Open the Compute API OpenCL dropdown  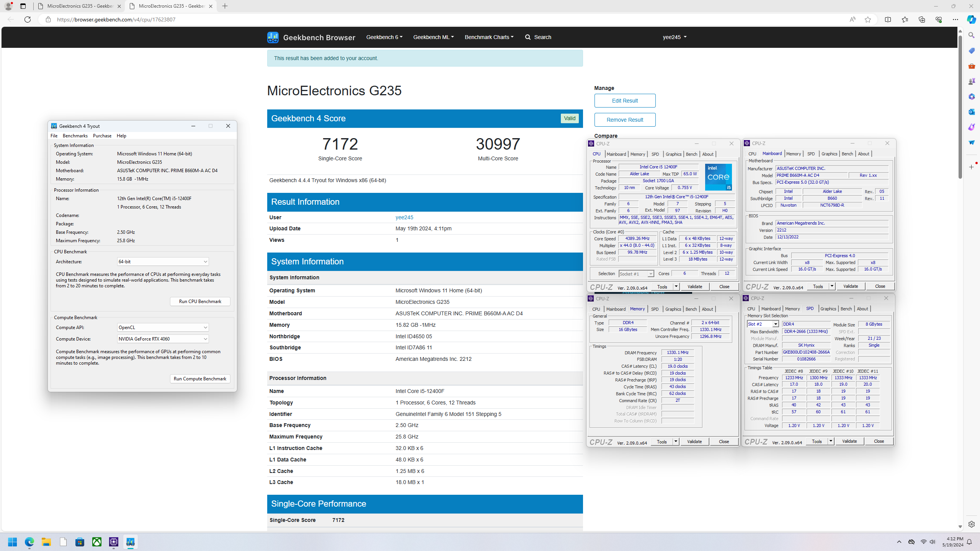(x=163, y=328)
